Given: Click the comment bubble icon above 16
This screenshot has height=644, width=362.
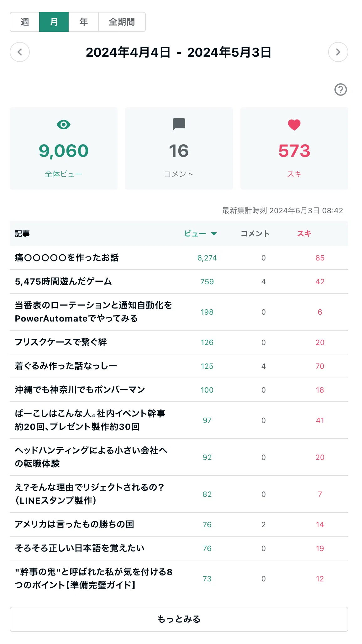Looking at the screenshot, I should tap(179, 124).
